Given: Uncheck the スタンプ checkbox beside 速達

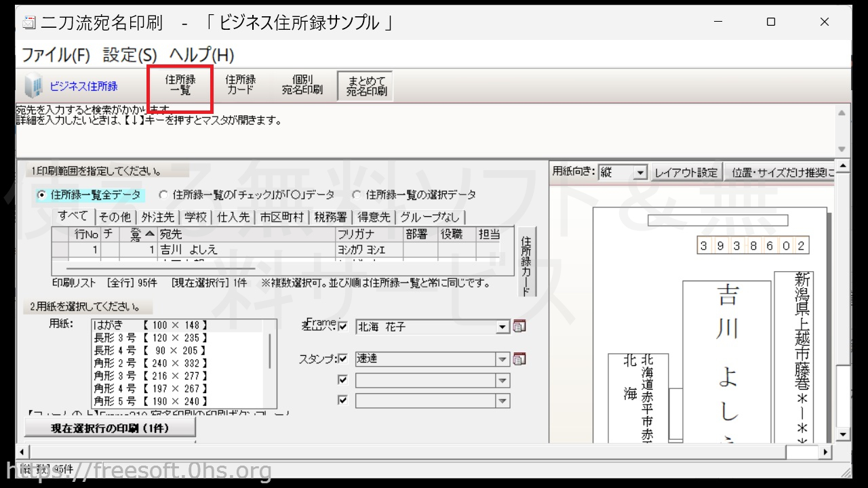Looking at the screenshot, I should click(342, 359).
